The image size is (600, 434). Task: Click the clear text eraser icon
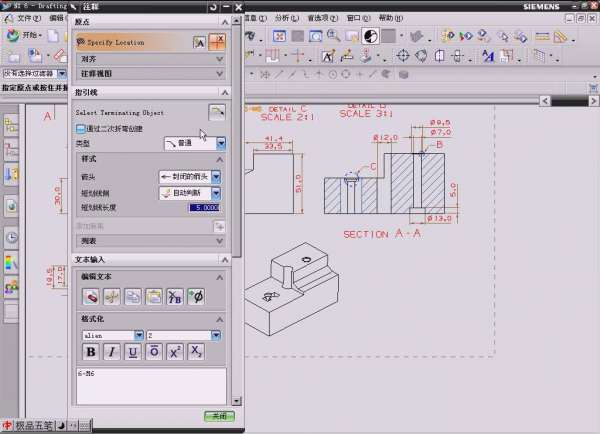pyautogui.click(x=90, y=296)
